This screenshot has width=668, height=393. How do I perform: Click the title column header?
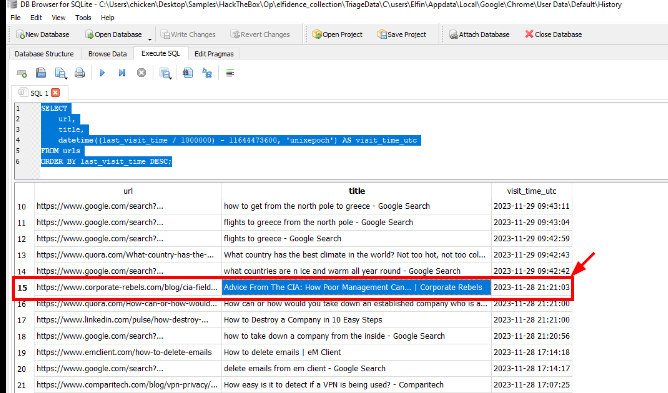click(x=357, y=191)
